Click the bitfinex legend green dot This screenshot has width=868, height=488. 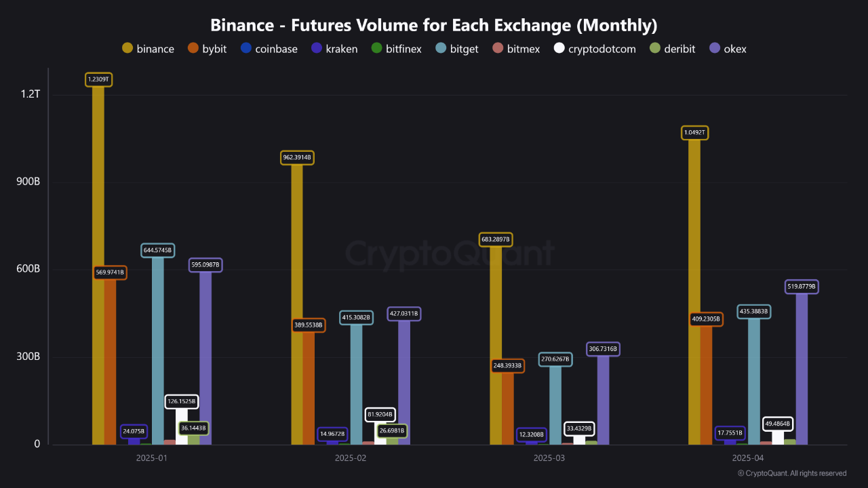point(376,48)
